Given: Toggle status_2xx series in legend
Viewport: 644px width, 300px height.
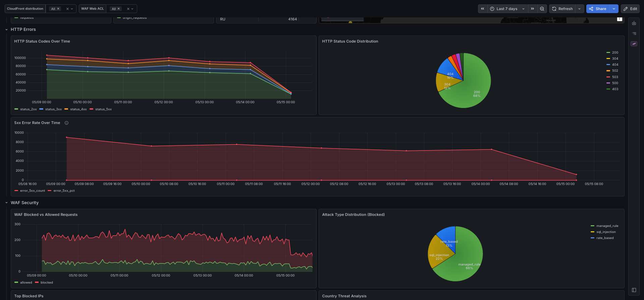Looking at the screenshot, I should coord(25,109).
